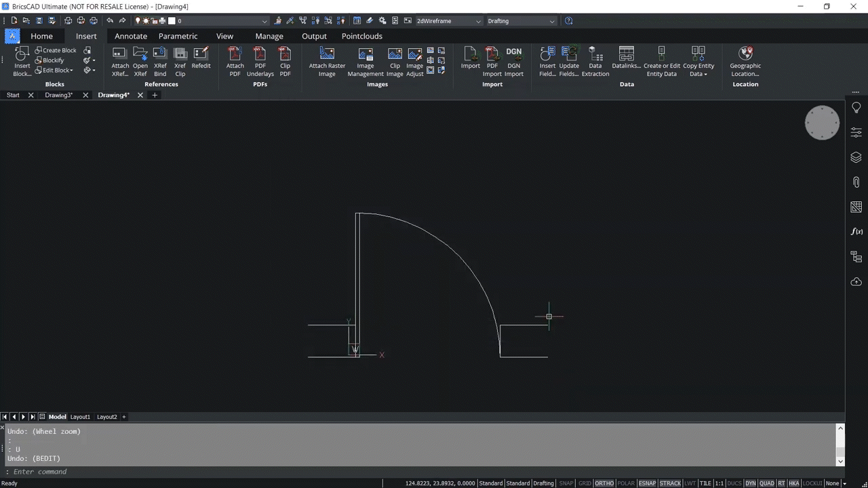Toggle SNAP in status bar

pyautogui.click(x=566, y=483)
